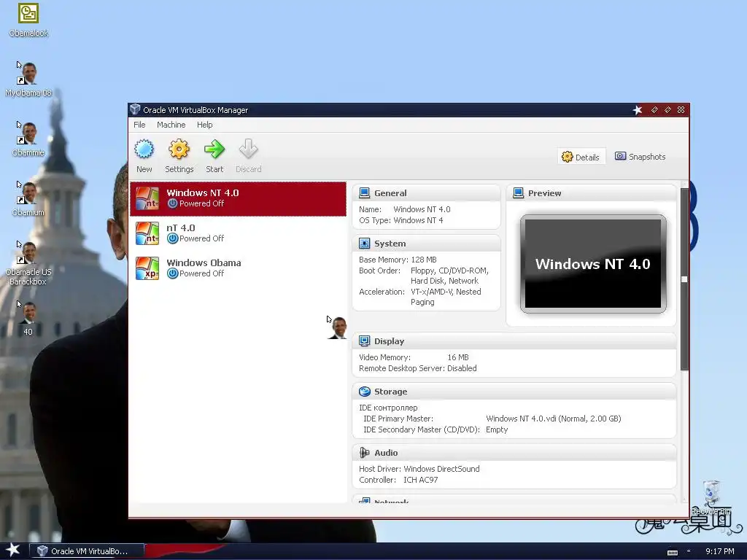The image size is (747, 560).
Task: Click the nT 4.0 OS icon
Action: pyautogui.click(x=147, y=233)
